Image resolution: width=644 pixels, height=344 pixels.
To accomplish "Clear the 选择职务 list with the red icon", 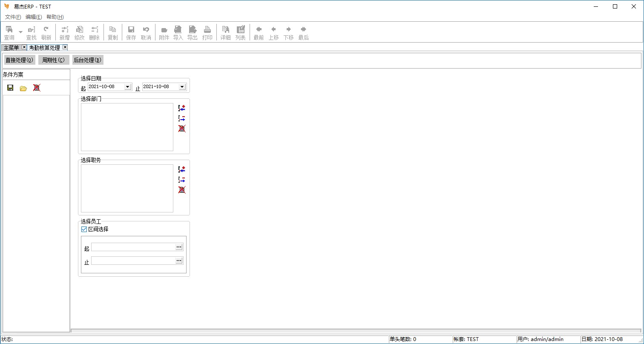I will [x=182, y=190].
